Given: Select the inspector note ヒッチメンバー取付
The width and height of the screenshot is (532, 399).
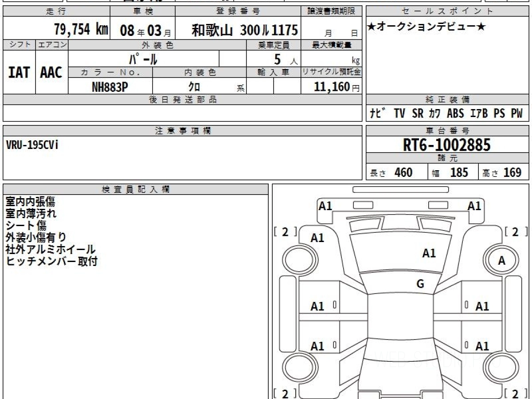Looking at the screenshot, I should point(51,262).
